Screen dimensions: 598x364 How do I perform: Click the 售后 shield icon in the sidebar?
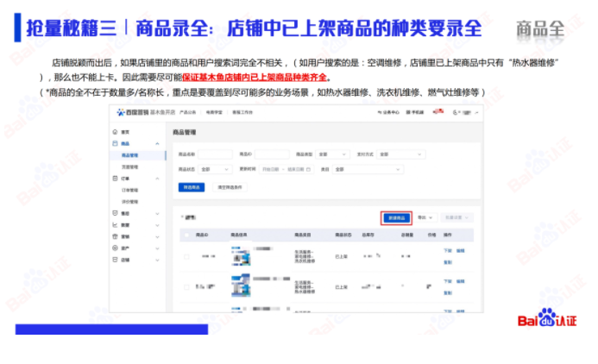(115, 213)
